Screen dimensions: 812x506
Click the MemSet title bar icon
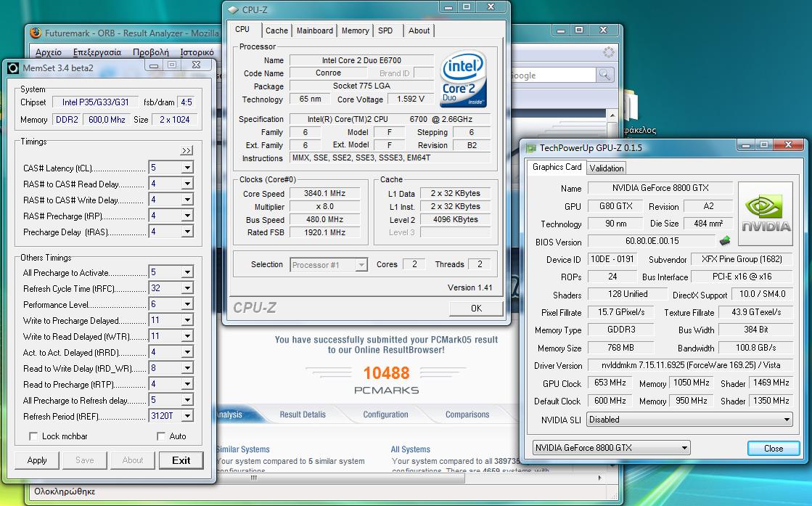pos(14,68)
